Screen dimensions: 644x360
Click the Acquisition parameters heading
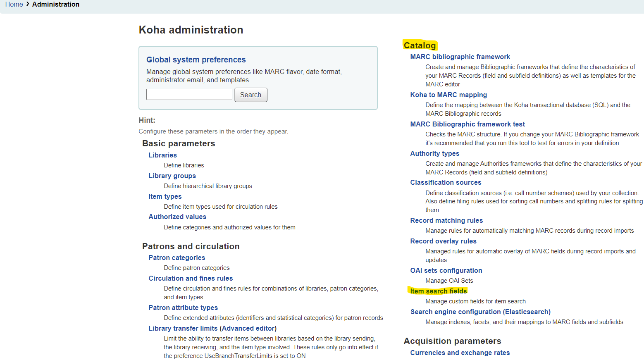452,341
